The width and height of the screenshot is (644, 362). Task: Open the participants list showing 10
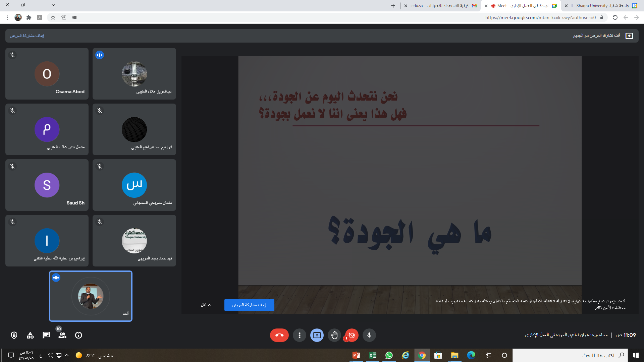[x=62, y=335]
